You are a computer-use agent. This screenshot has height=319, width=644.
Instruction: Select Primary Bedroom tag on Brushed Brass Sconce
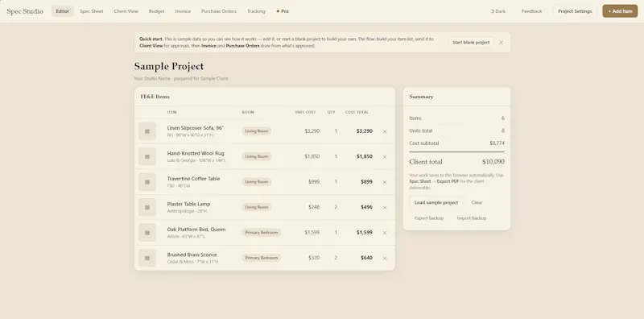(x=262, y=258)
